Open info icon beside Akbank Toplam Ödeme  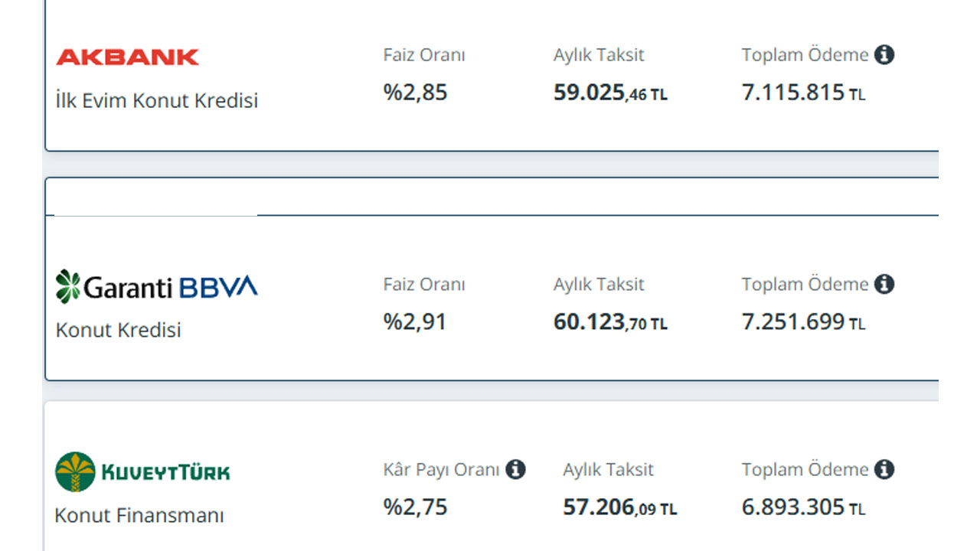(884, 55)
